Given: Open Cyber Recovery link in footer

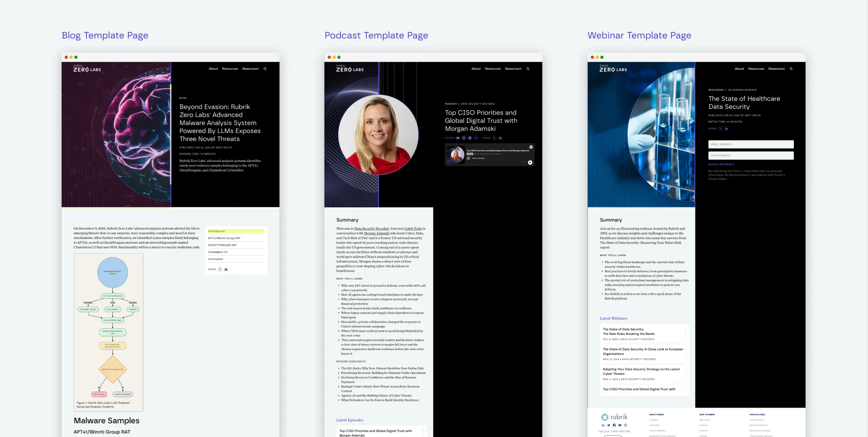Looking at the screenshot, I should pos(757,420).
